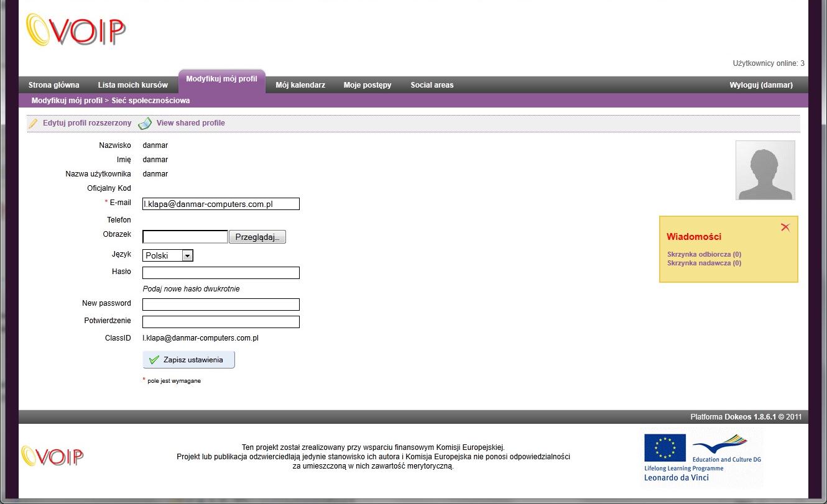Click the 'pole jest wymagane' note
The width and height of the screenshot is (827, 504).
(x=174, y=381)
